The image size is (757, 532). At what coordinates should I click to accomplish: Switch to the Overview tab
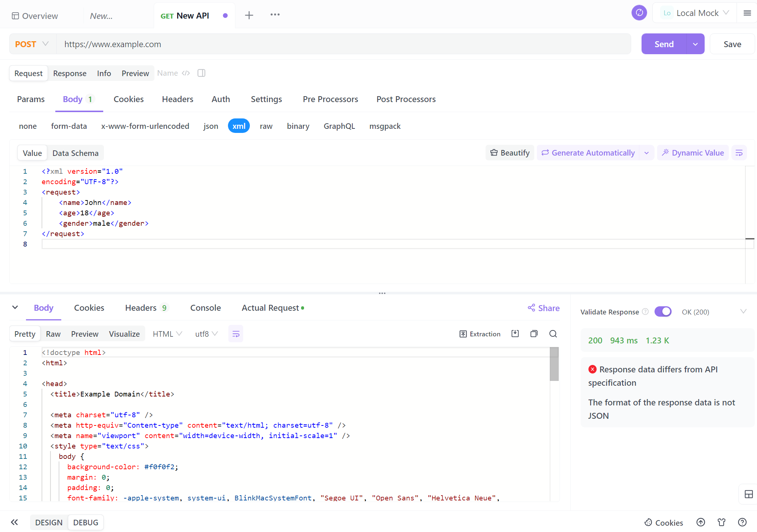[35, 16]
